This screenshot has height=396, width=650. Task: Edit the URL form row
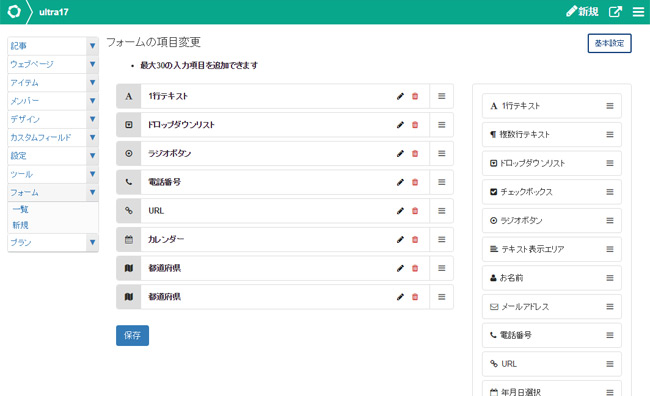[400, 211]
